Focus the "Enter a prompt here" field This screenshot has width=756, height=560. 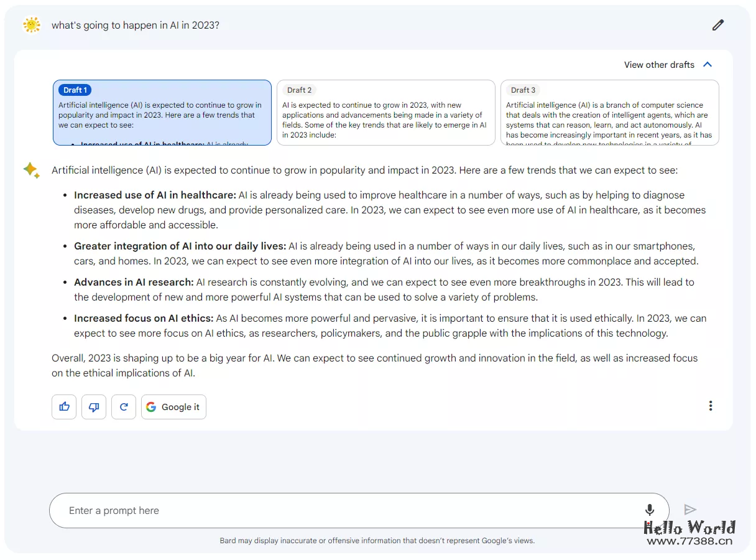click(x=348, y=510)
